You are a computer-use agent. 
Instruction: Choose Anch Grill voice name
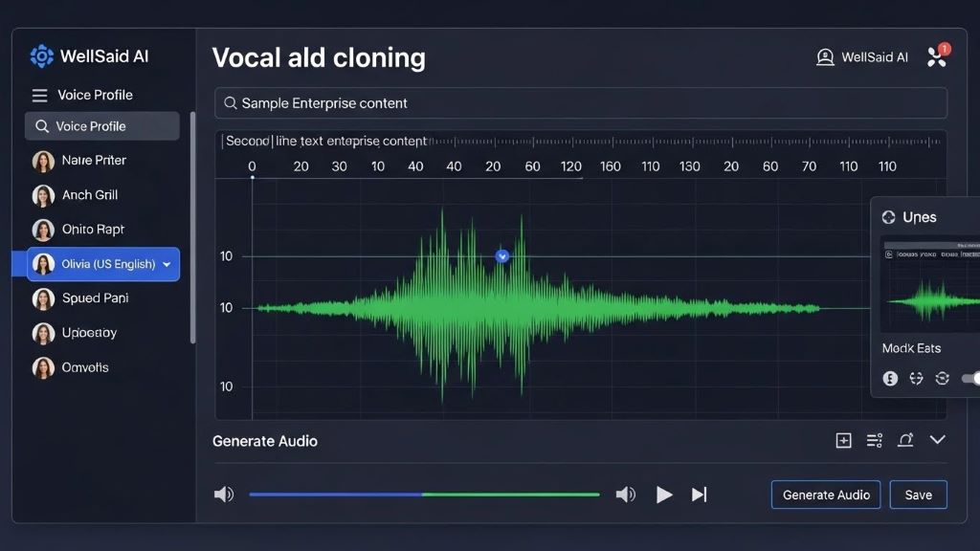tap(90, 195)
